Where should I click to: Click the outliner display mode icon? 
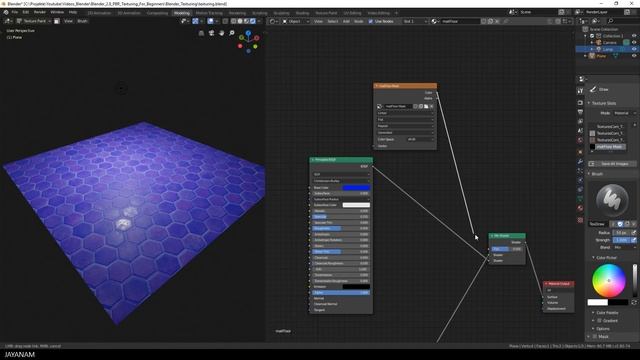coord(596,21)
